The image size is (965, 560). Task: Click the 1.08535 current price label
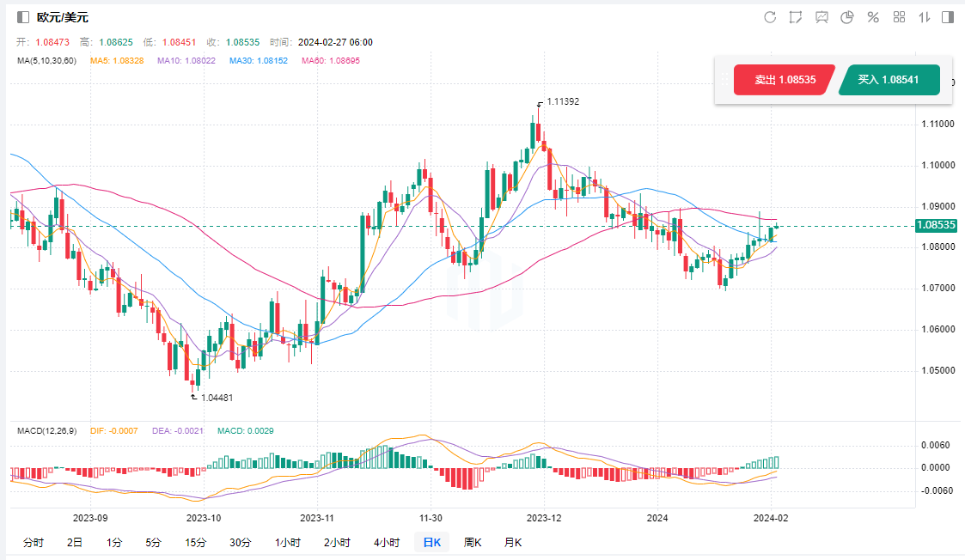(936, 226)
